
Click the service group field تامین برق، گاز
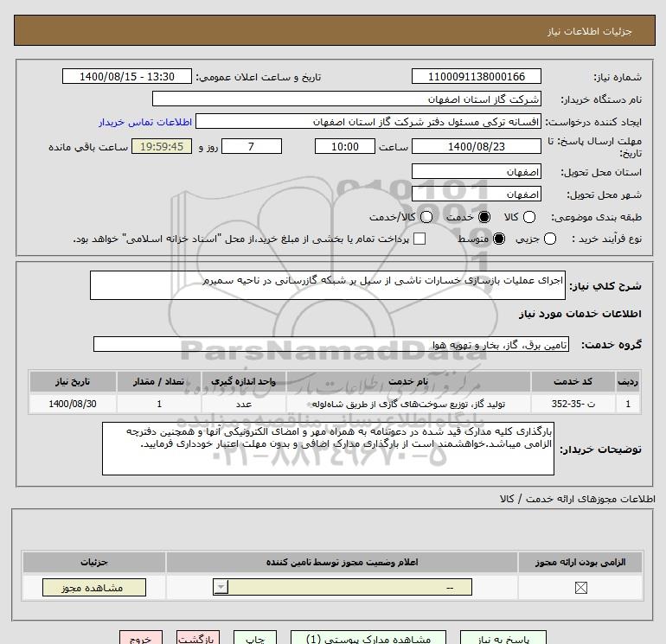(x=331, y=344)
